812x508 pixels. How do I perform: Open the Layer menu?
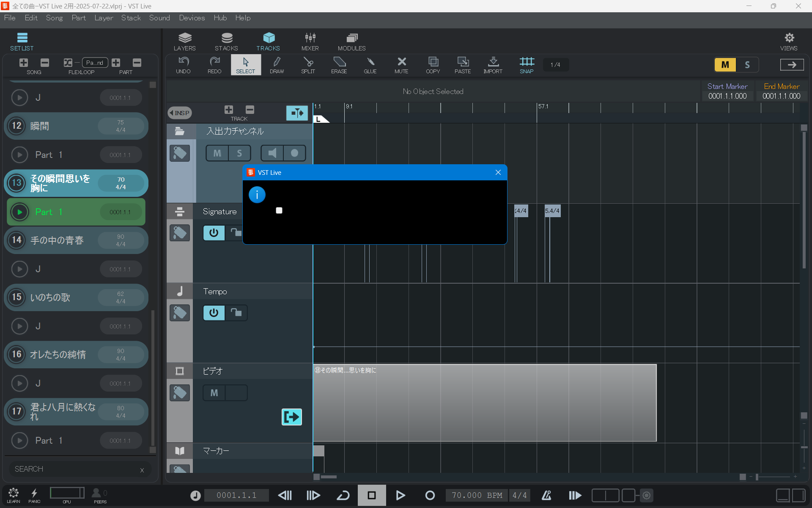104,18
